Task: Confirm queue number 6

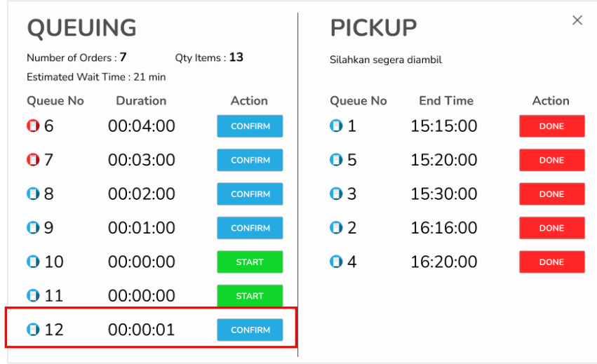Action: tap(250, 126)
